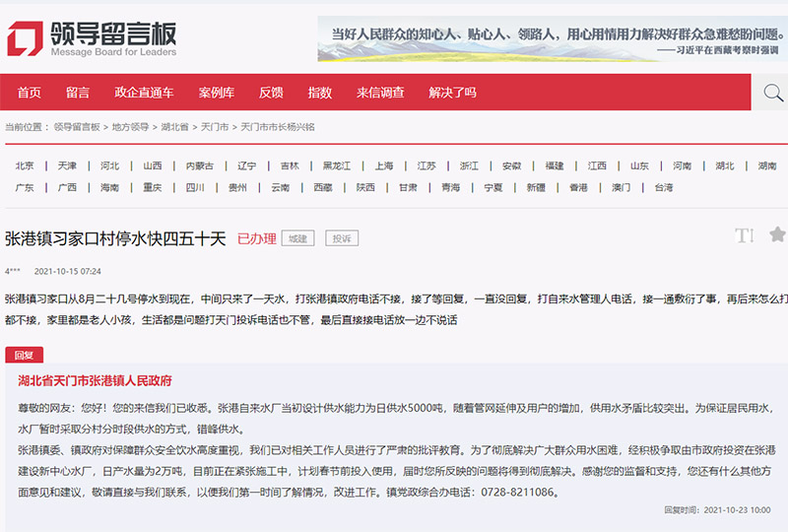
Task: Select the 来信调查 navigation item
Action: pyautogui.click(x=380, y=93)
